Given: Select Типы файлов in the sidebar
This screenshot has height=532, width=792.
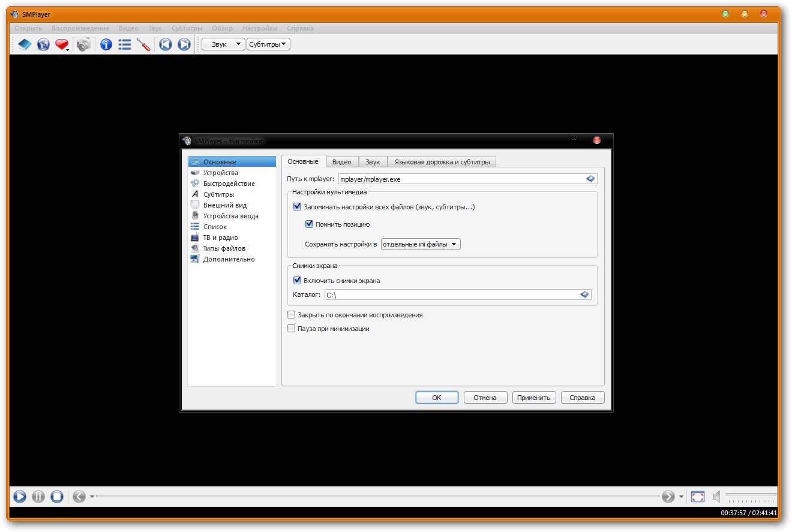Looking at the screenshot, I should click(x=232, y=248).
